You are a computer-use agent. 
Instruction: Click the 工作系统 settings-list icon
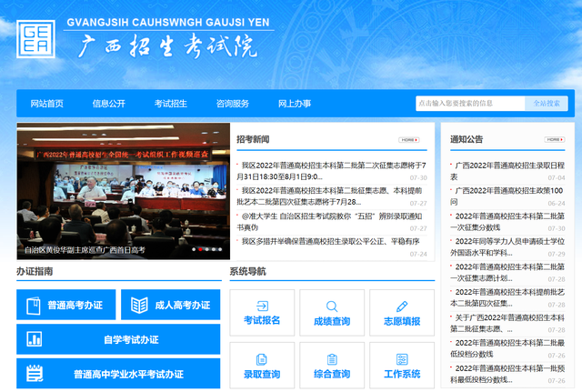point(402,359)
